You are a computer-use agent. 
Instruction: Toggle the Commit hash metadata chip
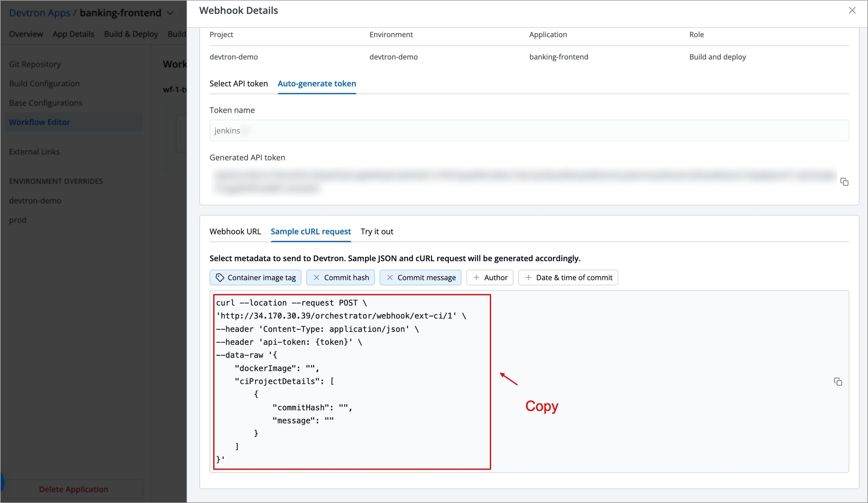[346, 278]
